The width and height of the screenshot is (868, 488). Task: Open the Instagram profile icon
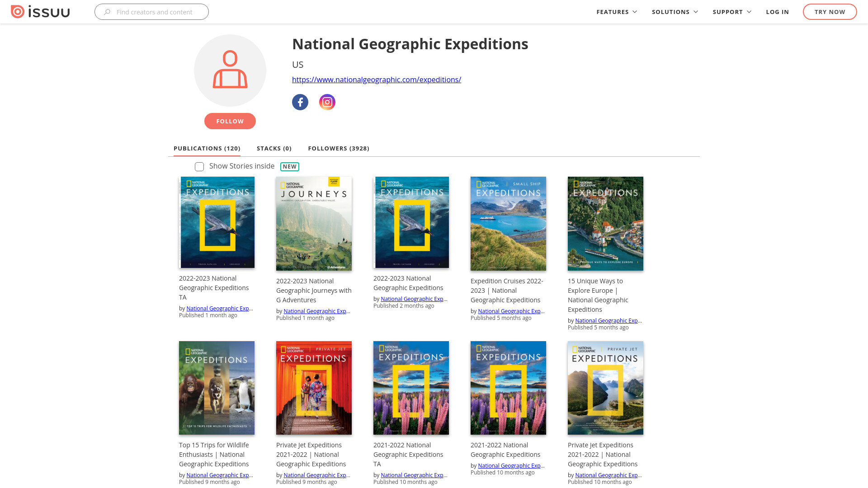[x=327, y=102]
